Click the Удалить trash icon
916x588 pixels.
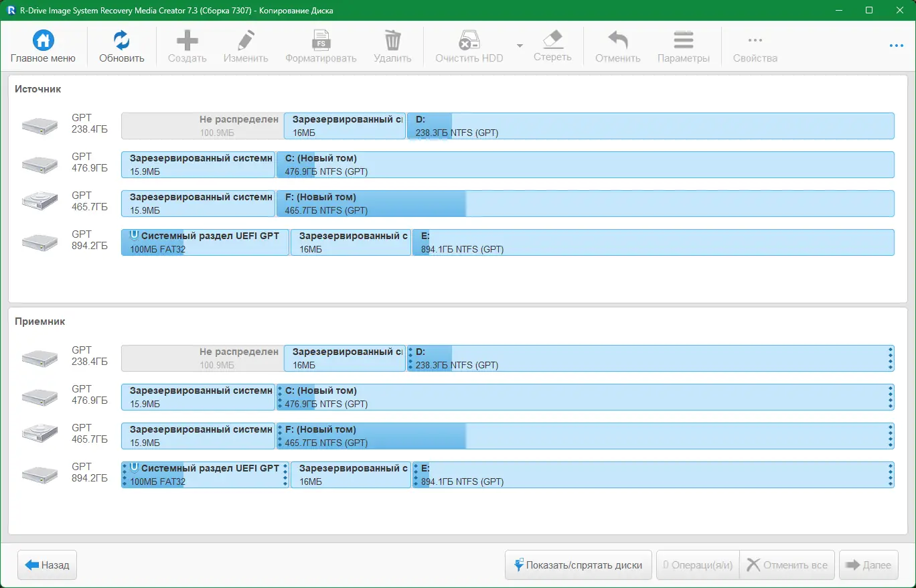click(392, 40)
